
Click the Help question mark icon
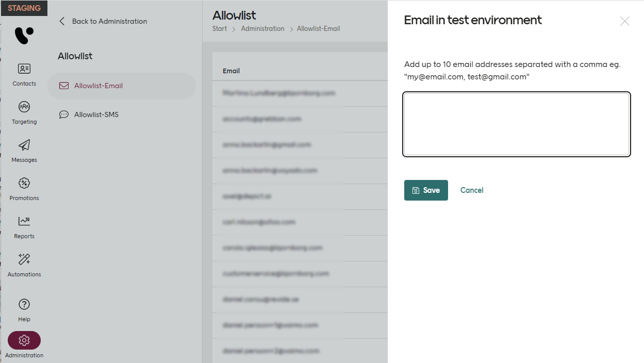[24, 304]
